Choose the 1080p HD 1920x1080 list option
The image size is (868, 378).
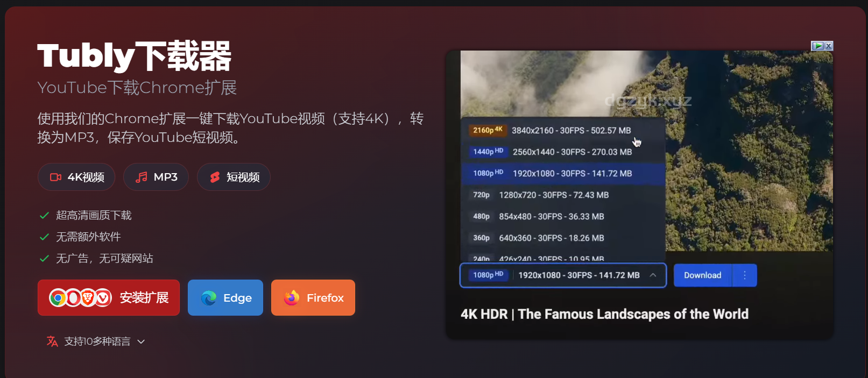click(563, 173)
